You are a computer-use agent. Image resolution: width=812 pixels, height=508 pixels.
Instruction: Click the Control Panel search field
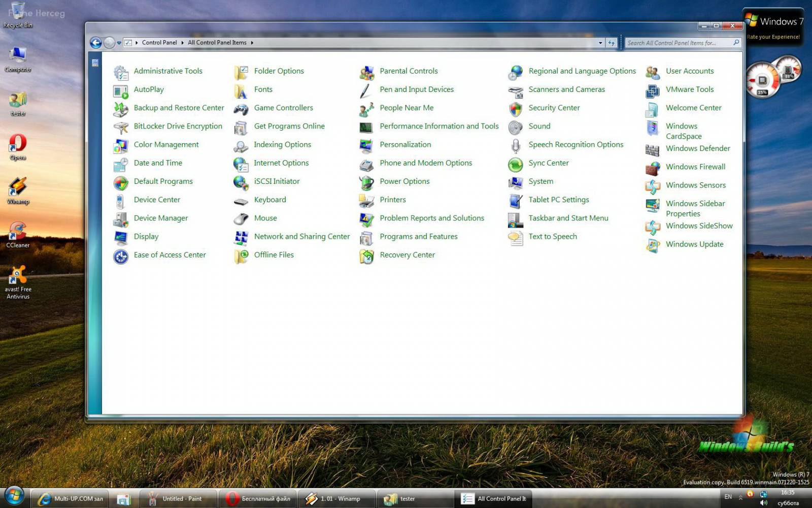pyautogui.click(x=683, y=43)
